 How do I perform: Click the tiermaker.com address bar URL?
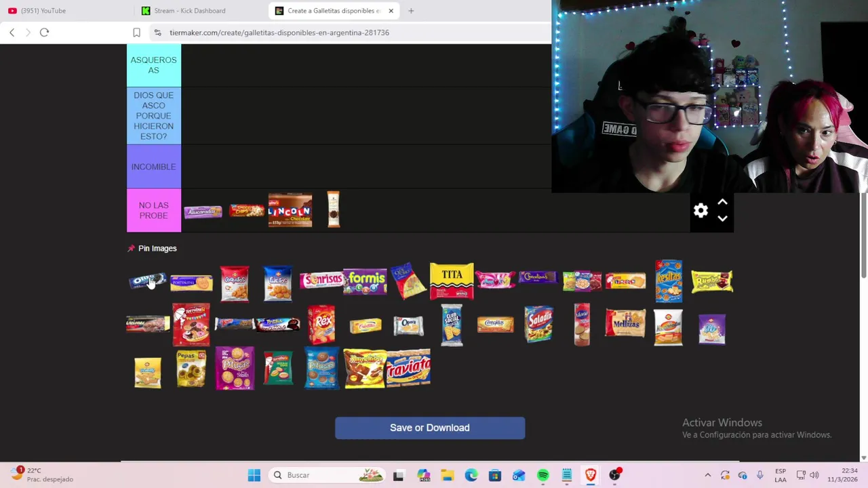coord(279,32)
